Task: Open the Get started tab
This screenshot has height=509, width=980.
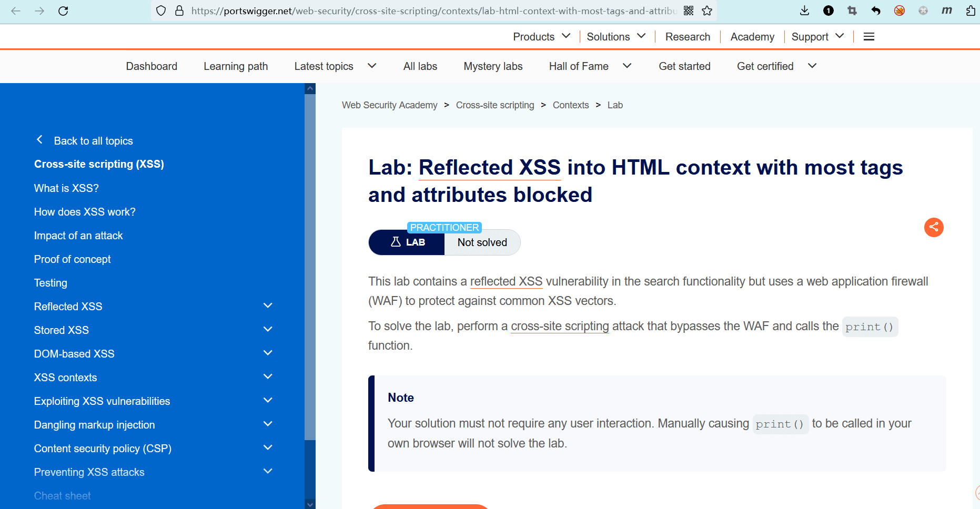Action: pyautogui.click(x=684, y=66)
